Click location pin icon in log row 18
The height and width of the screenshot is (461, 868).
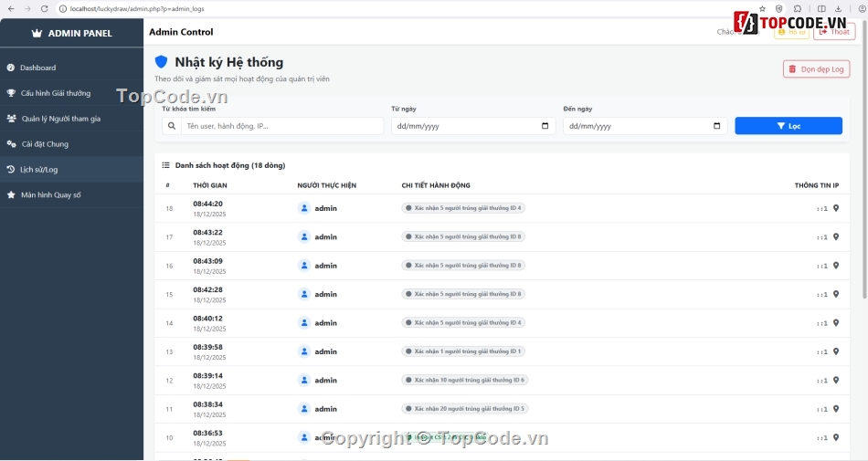836,208
